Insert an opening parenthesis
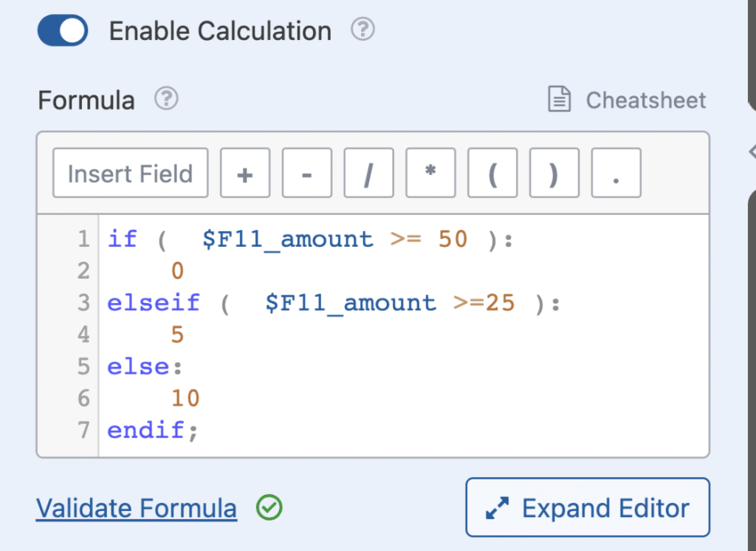756x551 pixels. [492, 174]
